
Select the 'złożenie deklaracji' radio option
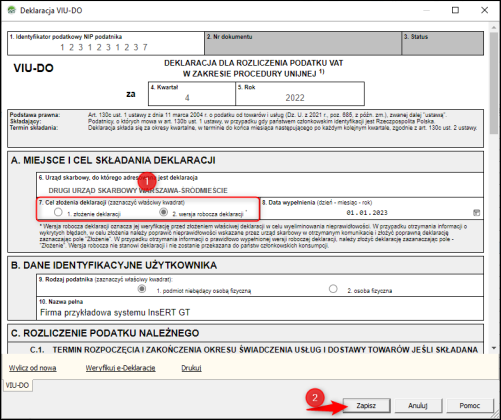(x=58, y=212)
